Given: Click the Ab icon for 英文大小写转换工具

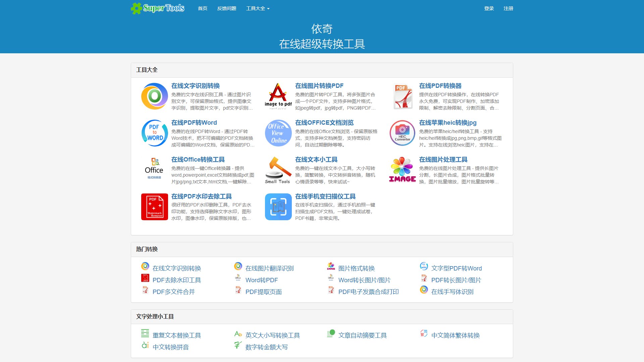Looking at the screenshot, I should tap(238, 334).
